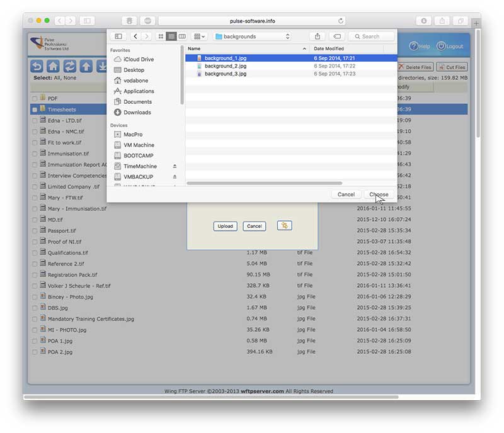Click the Upload button
Image resolution: width=504 pixels, height=433 pixels.
tap(225, 226)
